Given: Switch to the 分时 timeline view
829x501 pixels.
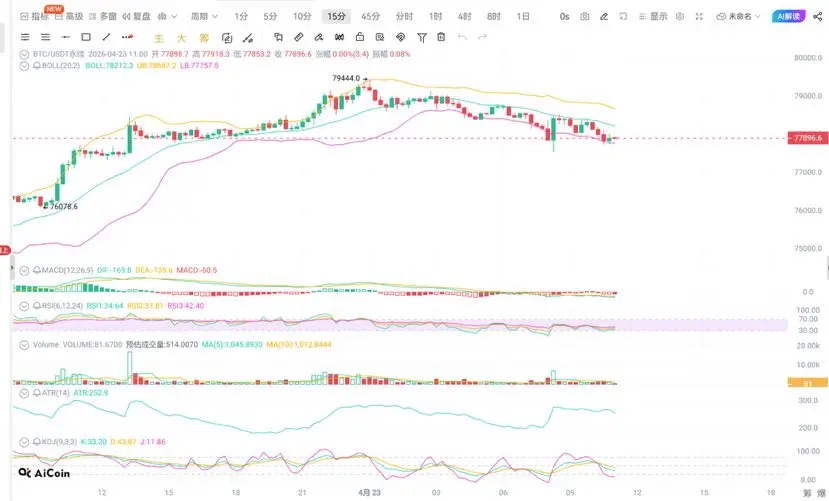Looking at the screenshot, I should click(404, 16).
